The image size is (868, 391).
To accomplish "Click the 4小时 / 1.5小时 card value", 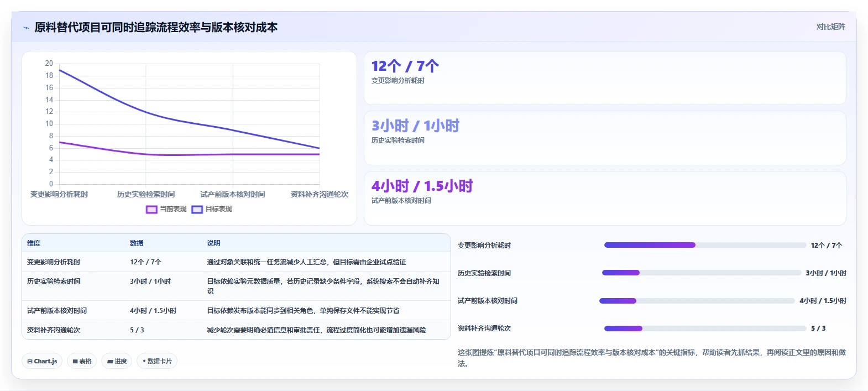I will click(422, 186).
